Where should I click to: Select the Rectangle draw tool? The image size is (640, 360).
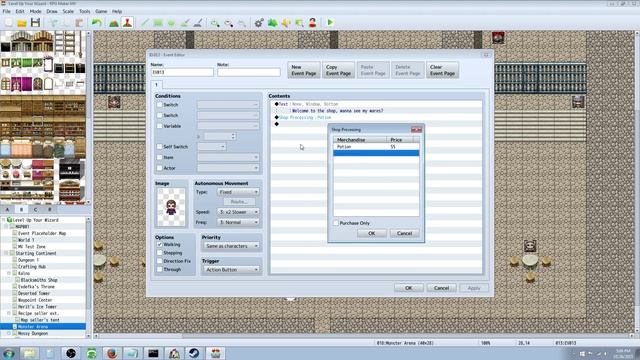(x=158, y=23)
